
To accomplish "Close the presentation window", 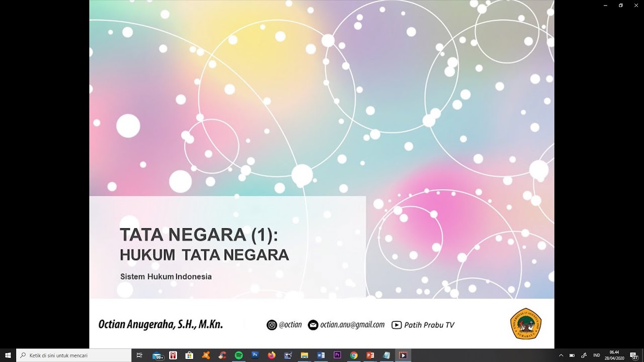I will click(x=635, y=5).
